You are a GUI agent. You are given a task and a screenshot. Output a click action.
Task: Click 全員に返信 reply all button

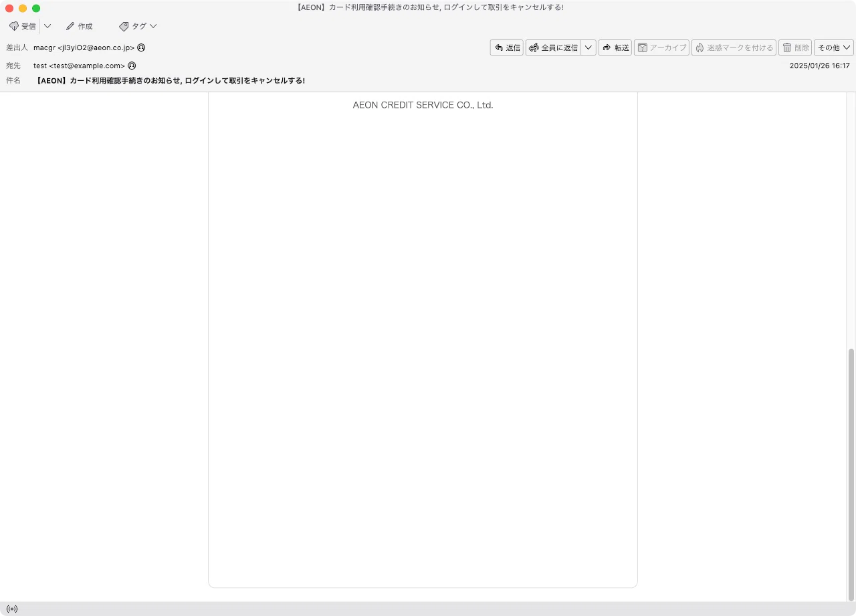[553, 47]
